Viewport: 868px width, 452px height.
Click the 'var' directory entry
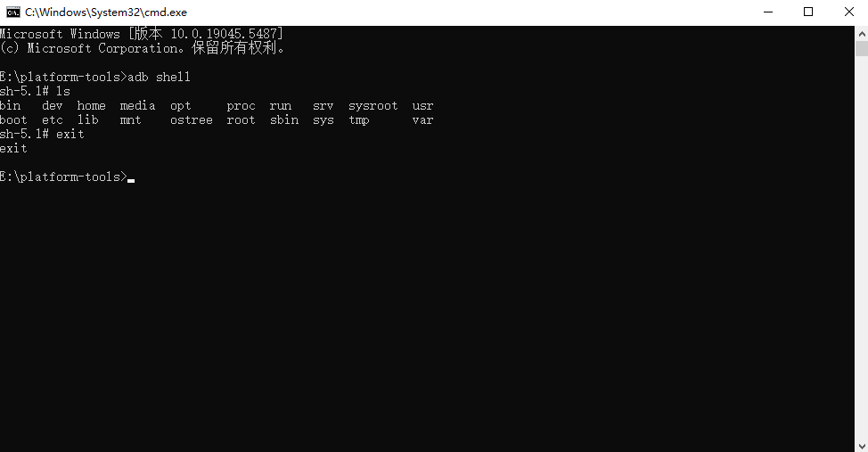pos(422,120)
